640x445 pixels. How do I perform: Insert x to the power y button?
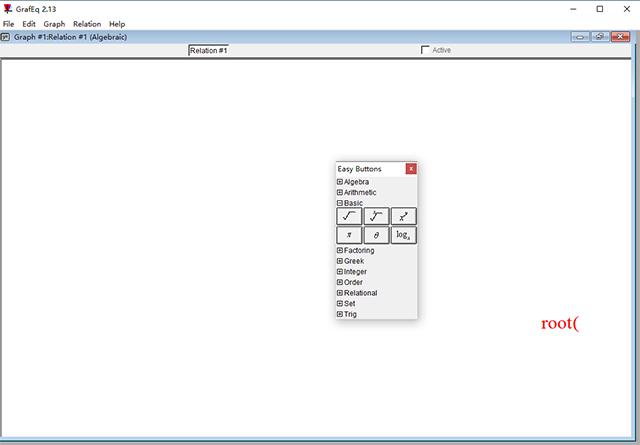[x=404, y=216]
